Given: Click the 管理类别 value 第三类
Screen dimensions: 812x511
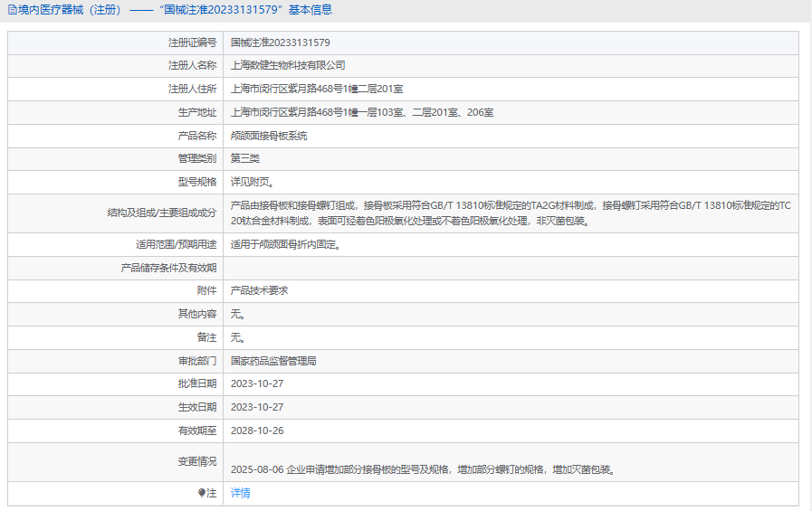Looking at the screenshot, I should (x=245, y=158).
